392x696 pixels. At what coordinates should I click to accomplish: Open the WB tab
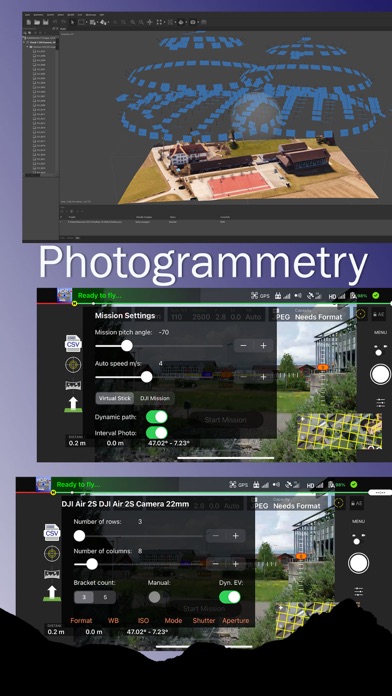pos(113,621)
